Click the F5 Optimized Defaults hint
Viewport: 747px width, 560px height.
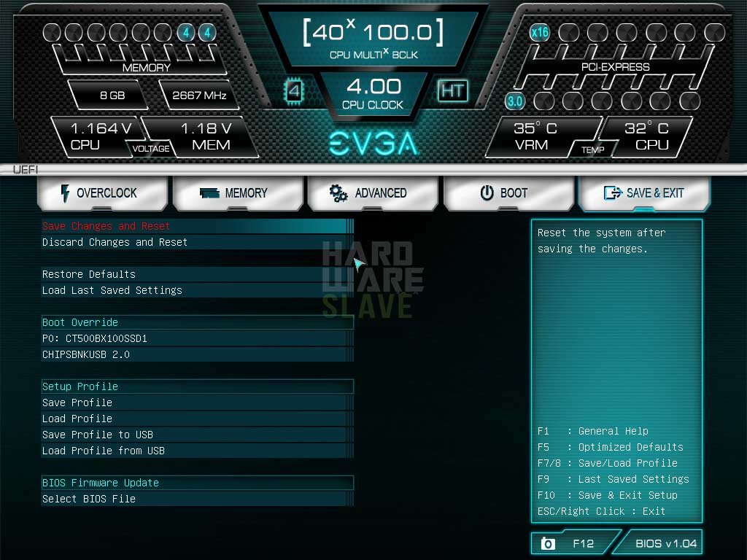coord(611,447)
